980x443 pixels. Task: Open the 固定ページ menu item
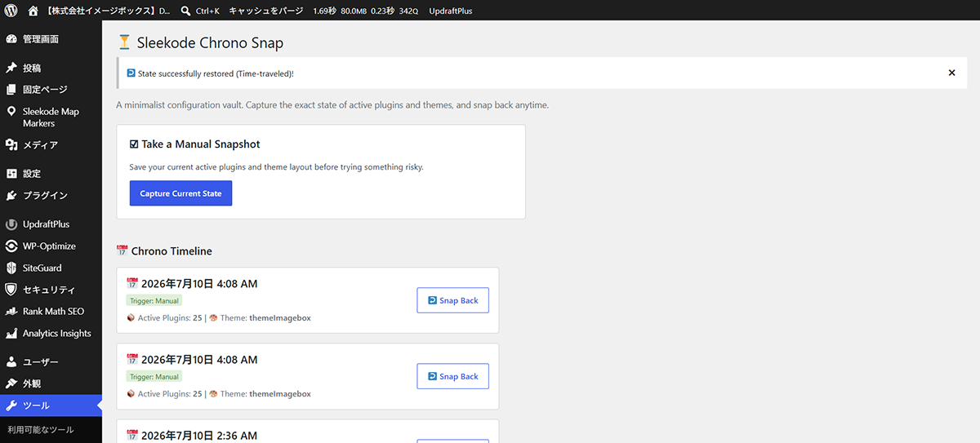click(51, 90)
